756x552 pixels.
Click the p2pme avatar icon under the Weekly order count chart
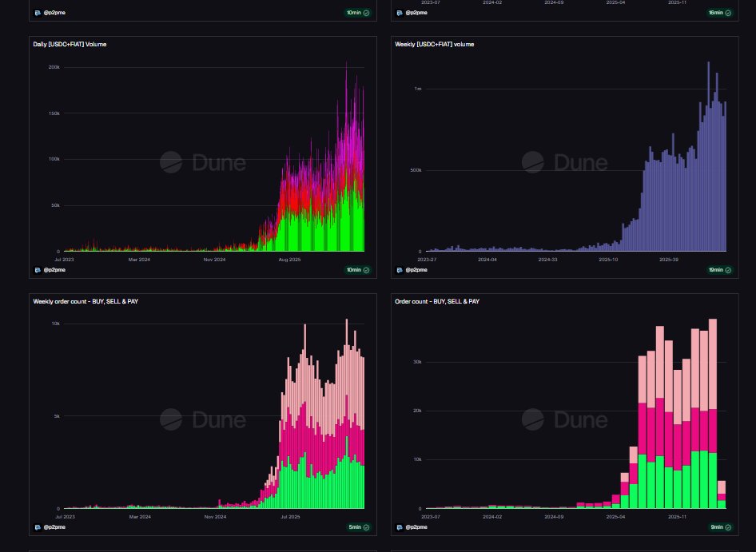point(37,527)
